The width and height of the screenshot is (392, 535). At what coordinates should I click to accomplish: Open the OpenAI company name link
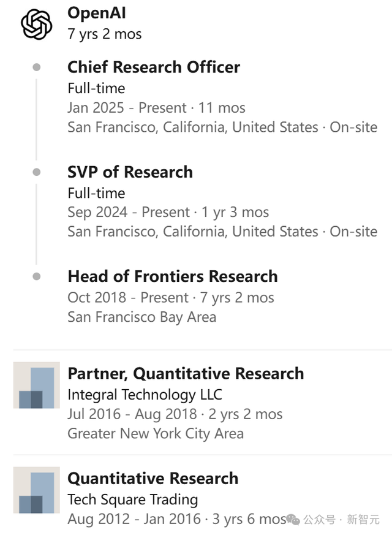tap(97, 13)
